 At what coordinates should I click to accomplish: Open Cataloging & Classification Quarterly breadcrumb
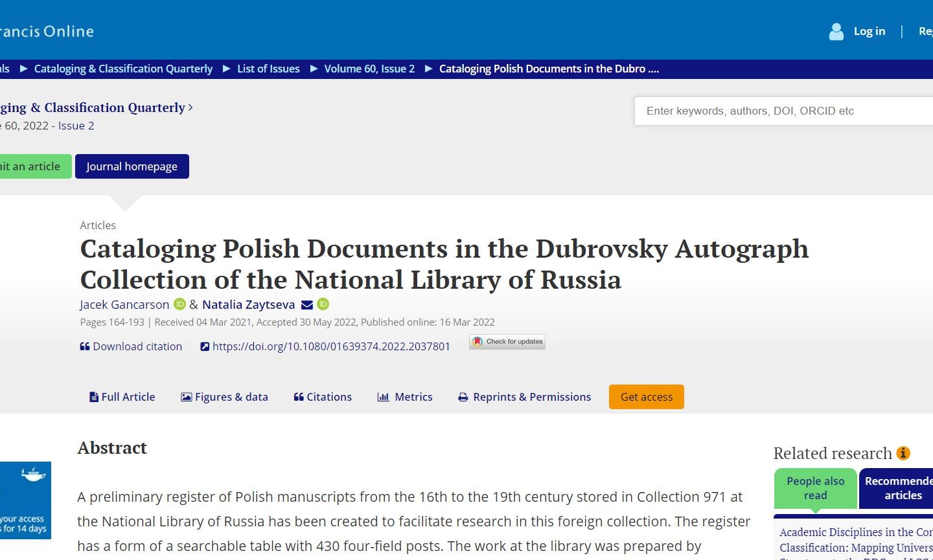(x=123, y=69)
